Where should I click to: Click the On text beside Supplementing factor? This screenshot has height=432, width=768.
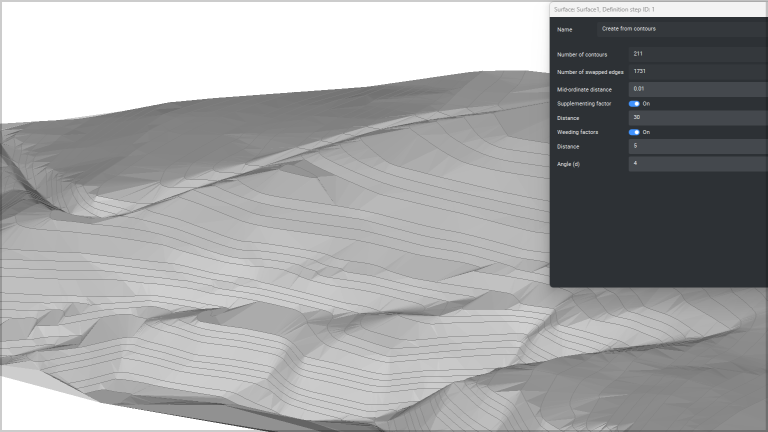(x=646, y=104)
